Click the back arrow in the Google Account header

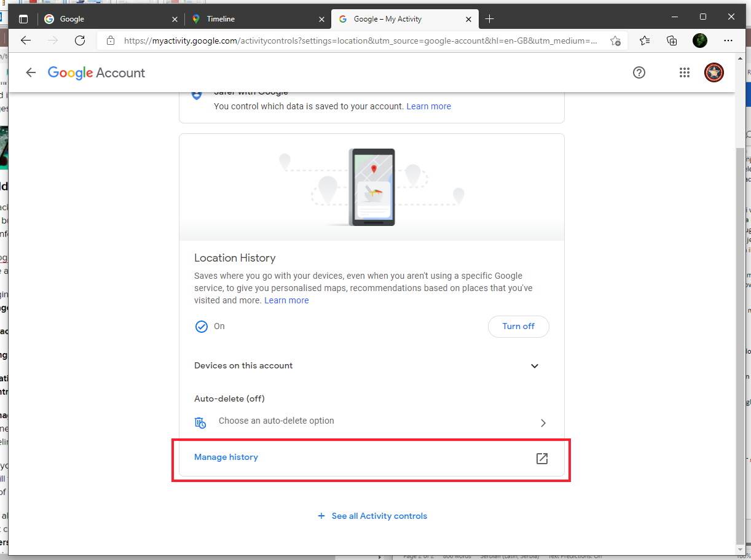[x=30, y=72]
